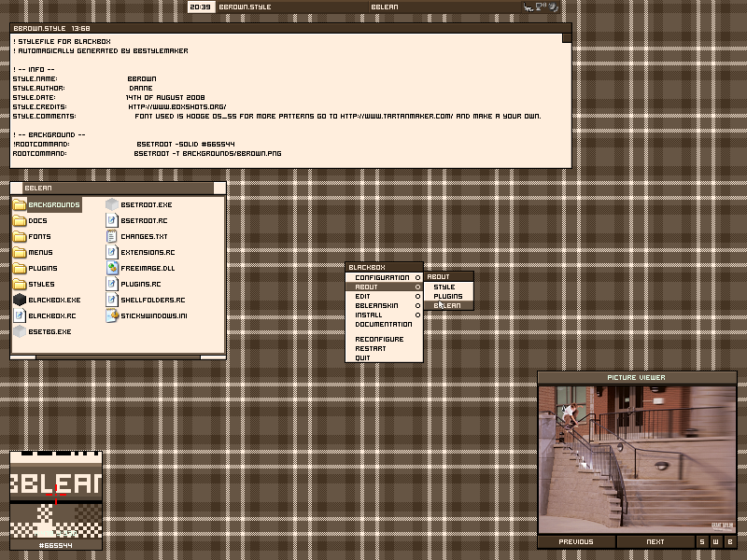The height and width of the screenshot is (560, 747).
Task: Switch to the bbrown.style task on the toolbar
Action: (291, 7)
